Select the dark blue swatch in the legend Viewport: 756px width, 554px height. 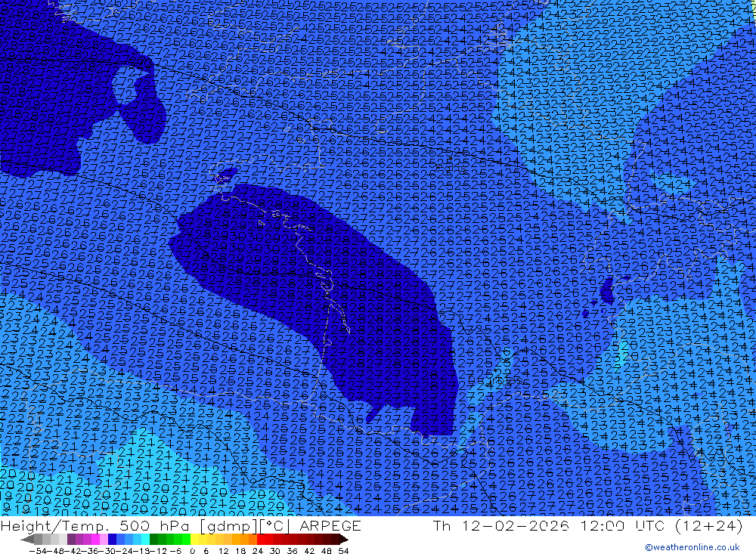(112, 539)
